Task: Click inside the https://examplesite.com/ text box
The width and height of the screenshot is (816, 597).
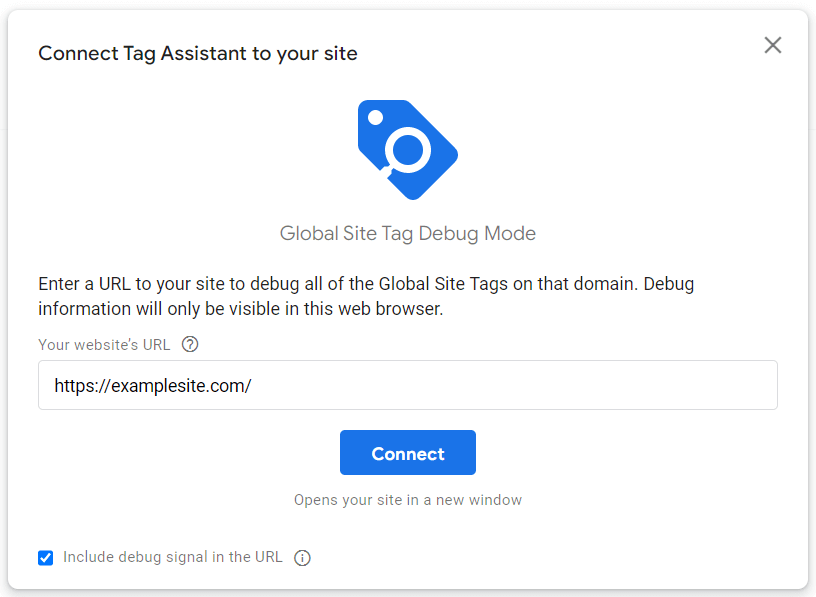Action: [x=408, y=385]
